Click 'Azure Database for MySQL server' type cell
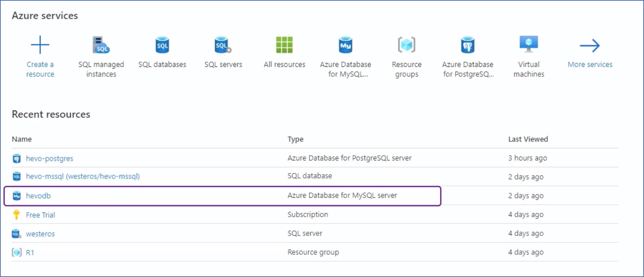Viewport: 644px width, 277px height. click(342, 195)
